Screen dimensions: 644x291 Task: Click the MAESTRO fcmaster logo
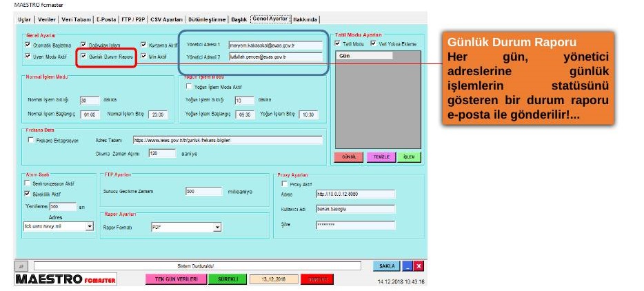click(66, 279)
